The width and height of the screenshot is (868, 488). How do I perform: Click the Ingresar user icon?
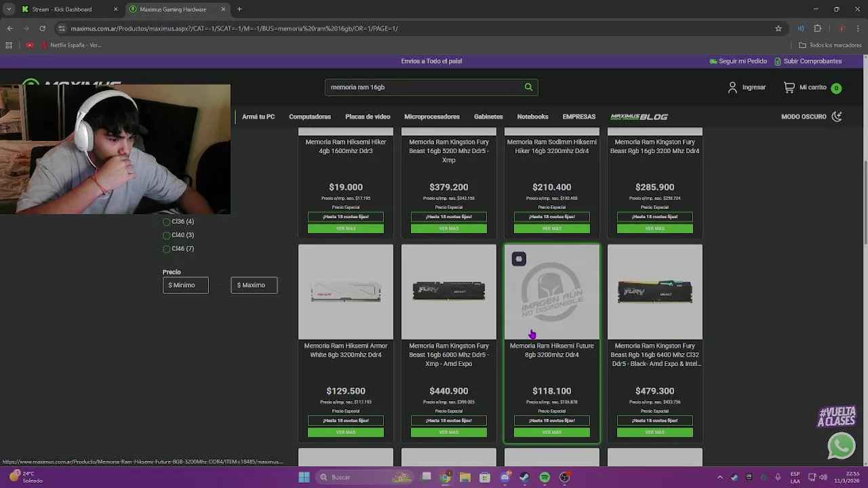(x=732, y=87)
